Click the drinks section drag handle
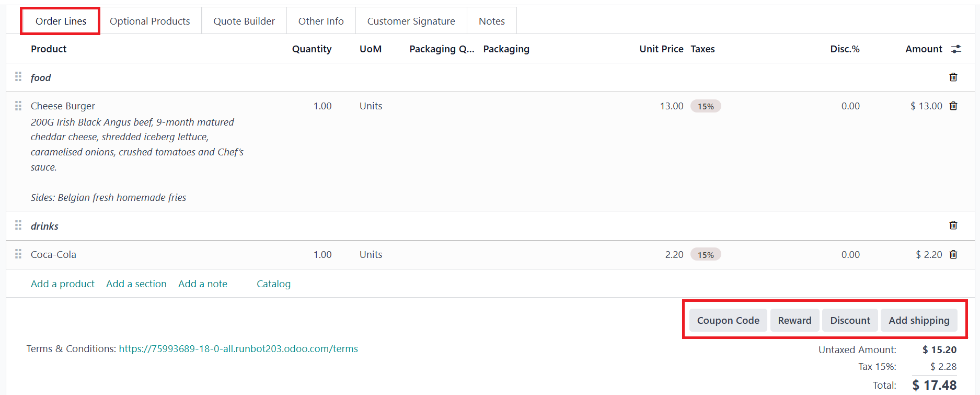This screenshot has height=395, width=980. (18, 225)
